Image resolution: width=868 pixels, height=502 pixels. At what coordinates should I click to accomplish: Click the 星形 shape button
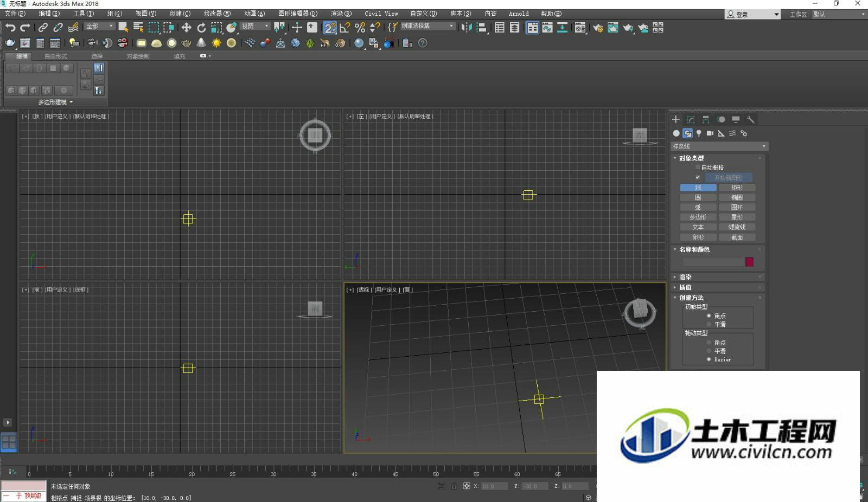click(x=737, y=217)
